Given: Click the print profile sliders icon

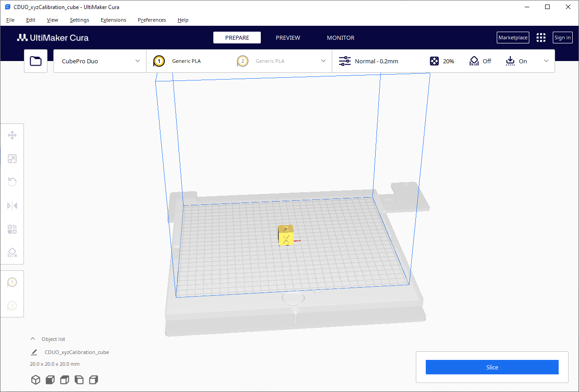Looking at the screenshot, I should (345, 61).
